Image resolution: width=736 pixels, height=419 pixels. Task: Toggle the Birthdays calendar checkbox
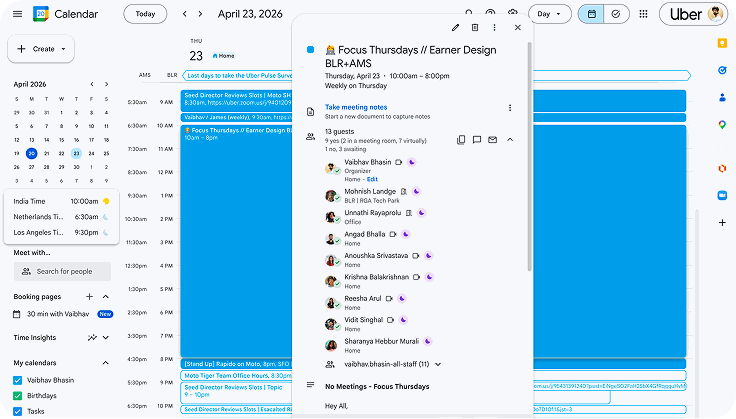coord(19,395)
